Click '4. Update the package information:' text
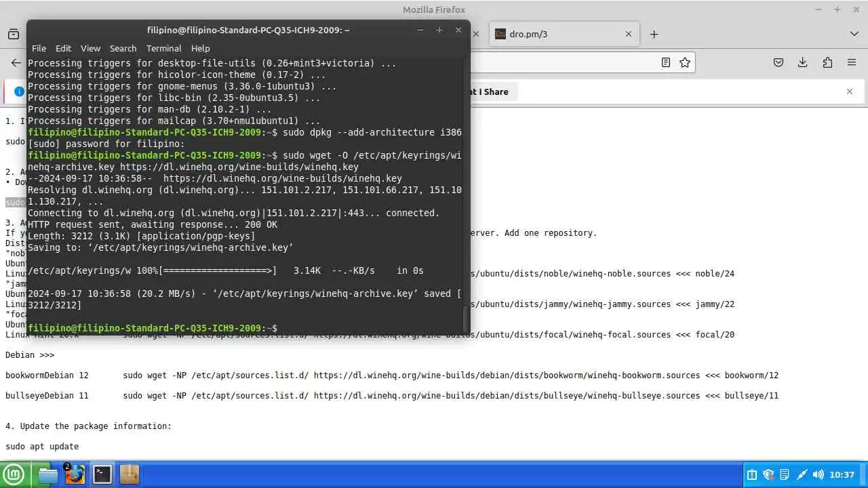This screenshot has height=488, width=868. (88, 426)
